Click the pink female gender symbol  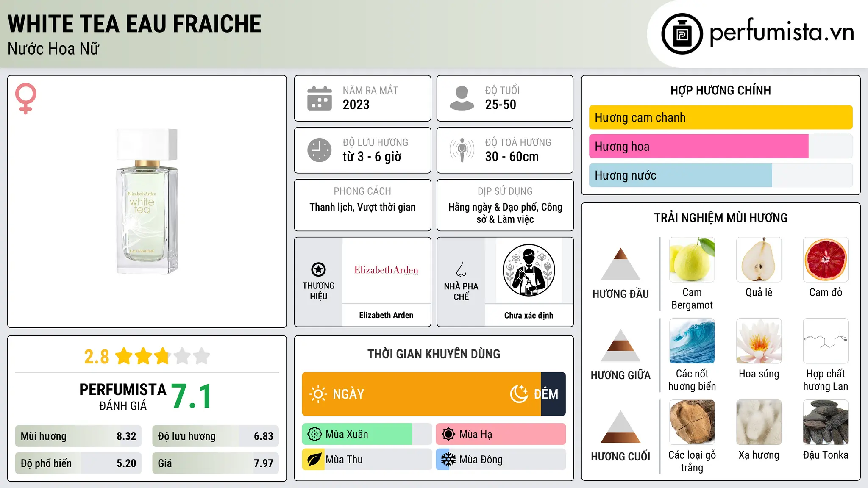coord(25,98)
